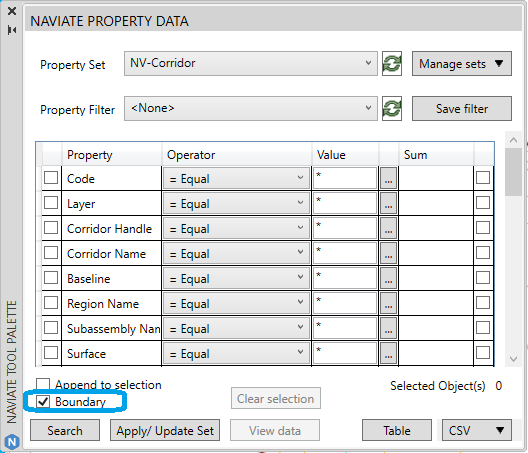Open the operator dropdown for Baseline
This screenshot has width=528, height=453.
[x=236, y=278]
